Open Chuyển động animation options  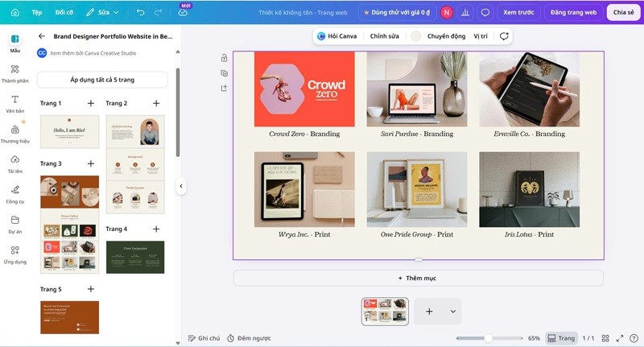(446, 36)
